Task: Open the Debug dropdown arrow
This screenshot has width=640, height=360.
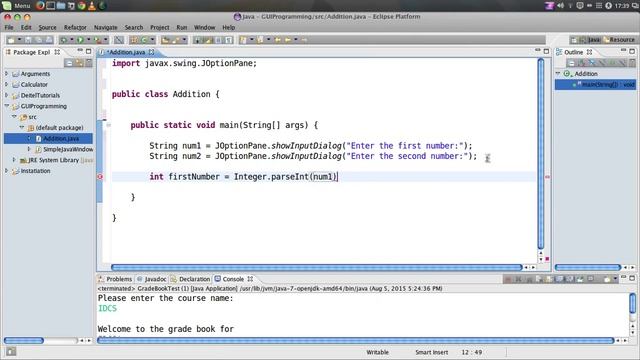Action: (71, 40)
